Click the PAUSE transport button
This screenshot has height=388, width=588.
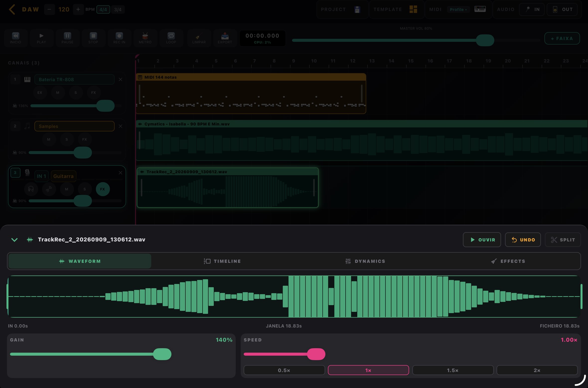point(67,38)
